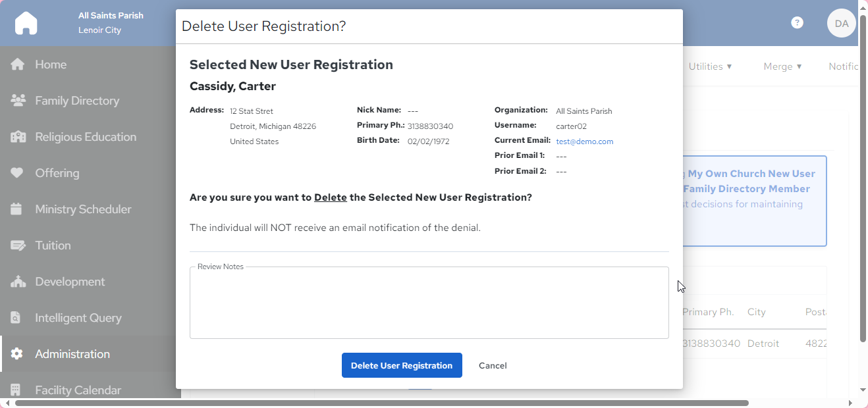This screenshot has height=408, width=868.
Task: Open Ministry Scheduler calendar icon
Action: (17, 209)
